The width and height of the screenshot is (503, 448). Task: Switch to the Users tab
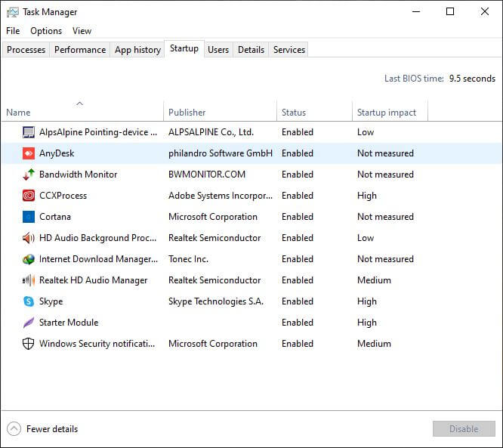[x=218, y=50]
